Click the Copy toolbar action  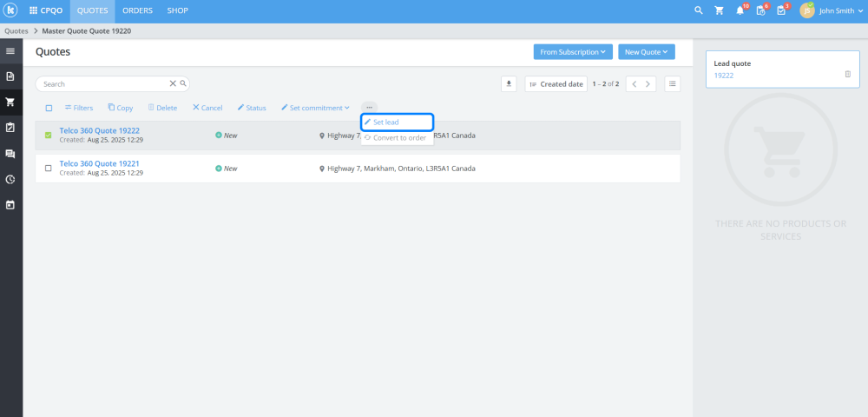[120, 108]
